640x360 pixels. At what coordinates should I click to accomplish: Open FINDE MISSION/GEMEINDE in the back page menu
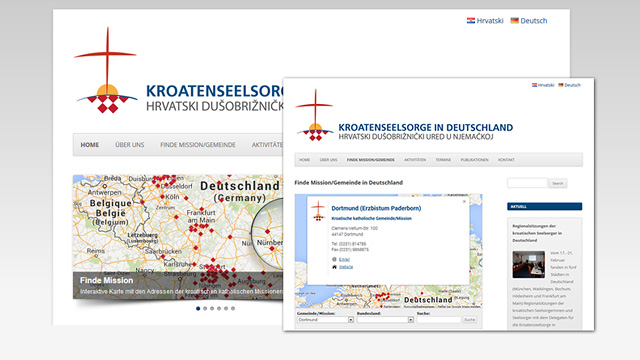click(198, 144)
